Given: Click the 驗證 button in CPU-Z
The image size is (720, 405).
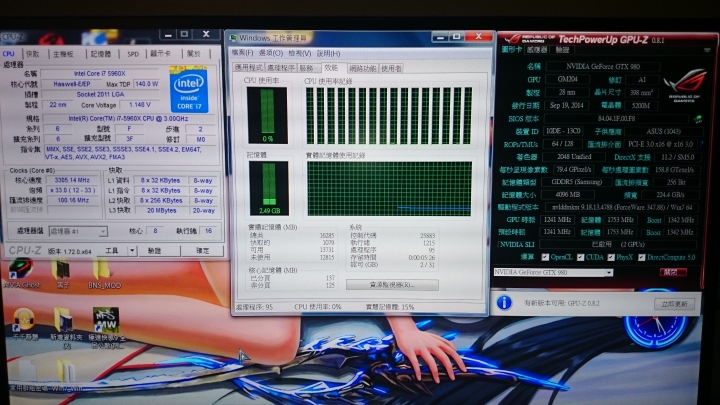Looking at the screenshot, I should (x=154, y=251).
